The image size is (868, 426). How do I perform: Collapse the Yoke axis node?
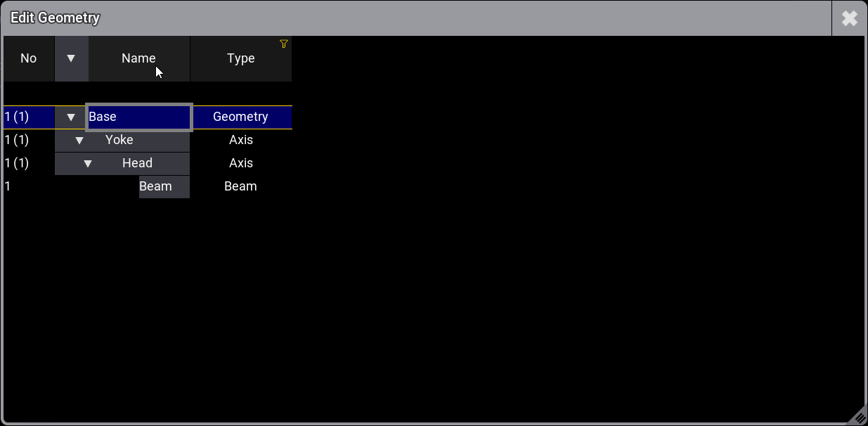[79, 140]
